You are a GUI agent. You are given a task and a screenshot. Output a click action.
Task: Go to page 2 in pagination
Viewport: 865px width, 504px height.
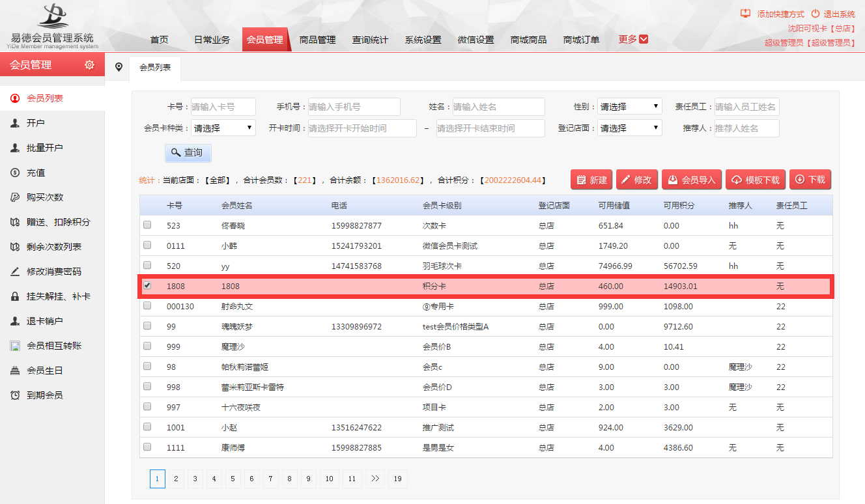click(x=176, y=479)
